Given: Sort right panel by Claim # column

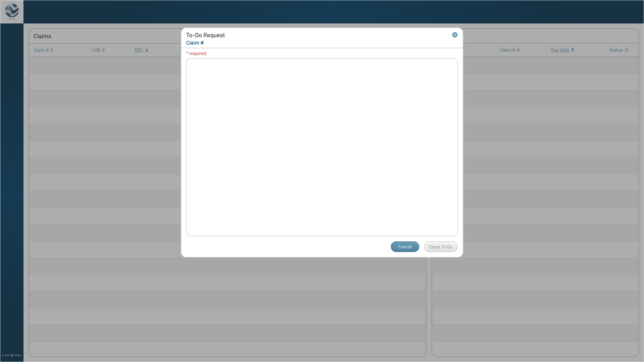Looking at the screenshot, I should [x=509, y=50].
